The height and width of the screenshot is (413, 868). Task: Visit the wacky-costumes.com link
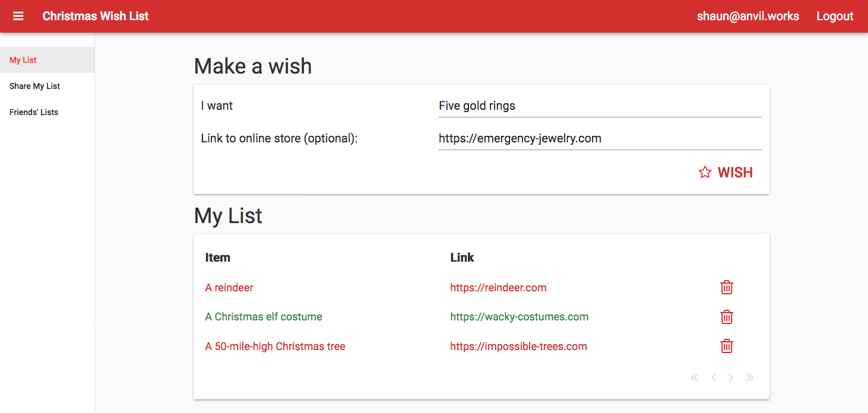(x=519, y=317)
